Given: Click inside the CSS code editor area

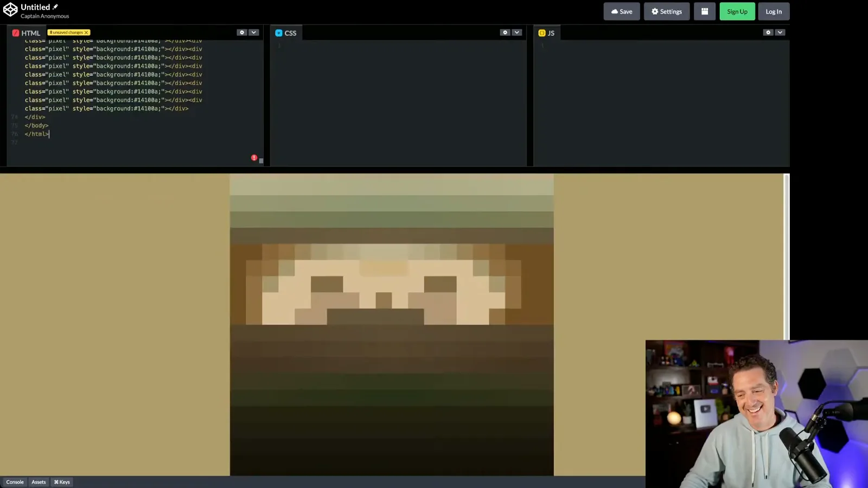Looking at the screenshot, I should pyautogui.click(x=399, y=103).
